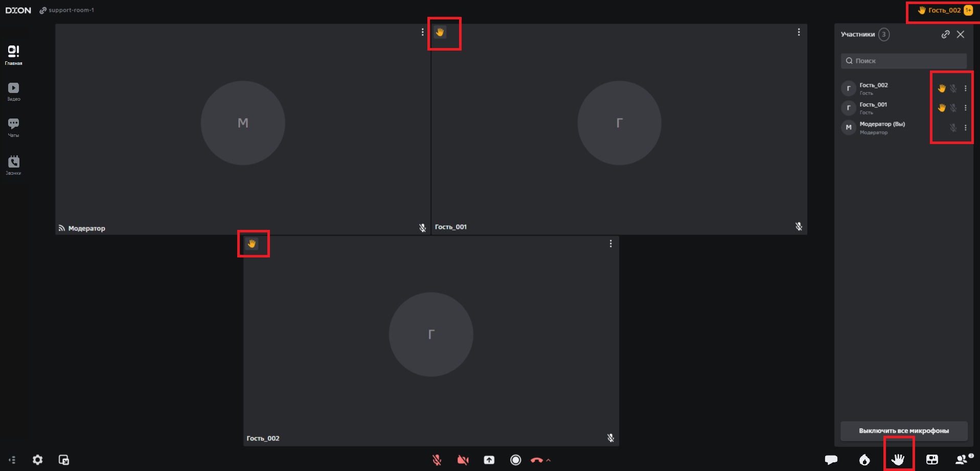The image size is (980, 471).
Task: Open the reactions flame icon
Action: coord(864,460)
